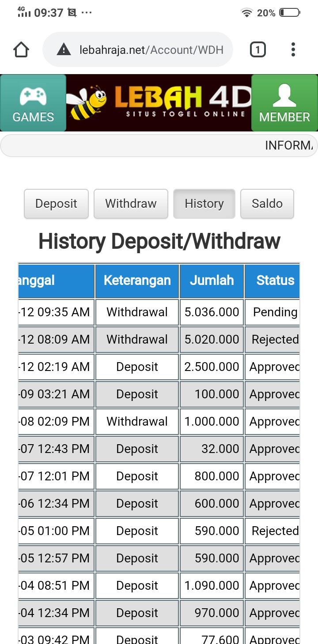Screen dimensions: 318x644
Task: Click the Keterangan column header
Action: click(137, 281)
